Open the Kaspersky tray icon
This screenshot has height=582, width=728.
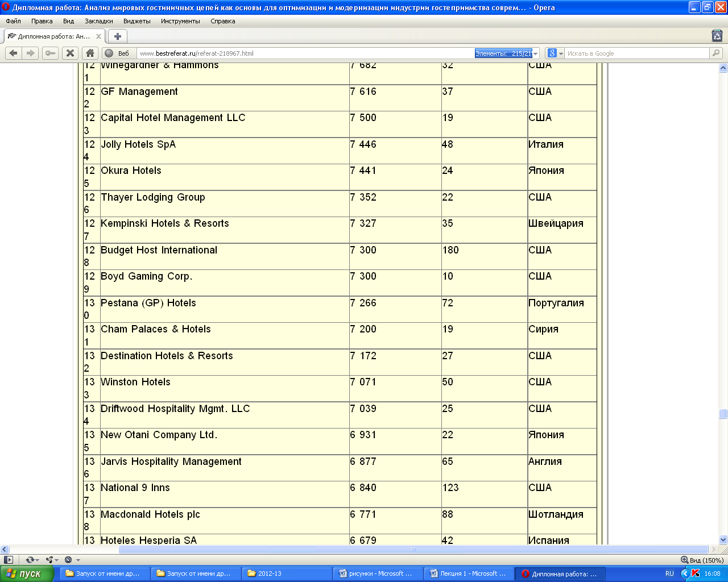(696, 573)
